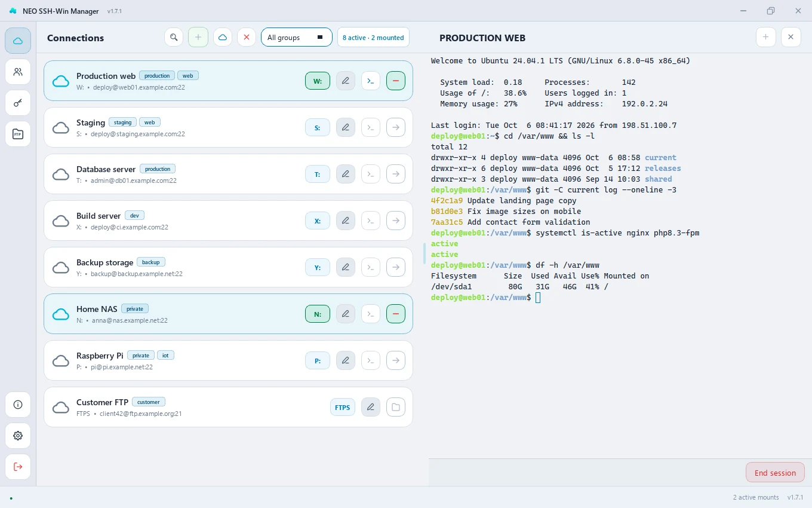Click the 2 active mounts status text
Screen dimensions: 812x508
(x=756, y=497)
